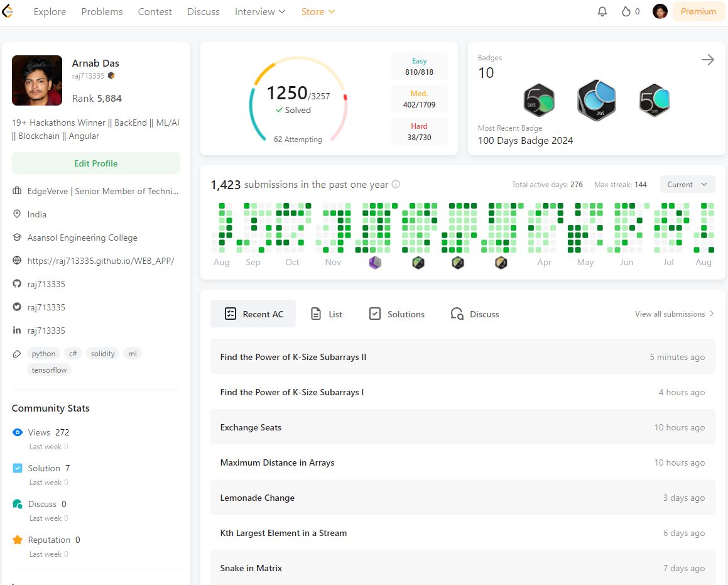Open Maximum Distance in Arrays submission

click(462, 462)
